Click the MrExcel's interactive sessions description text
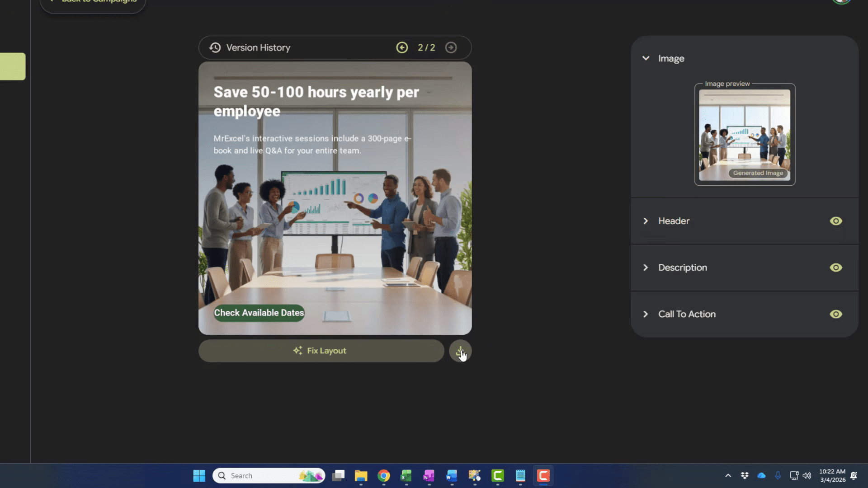The width and height of the screenshot is (868, 488). (x=312, y=145)
